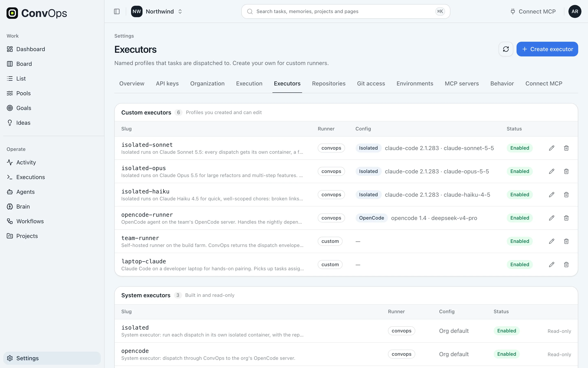Open the MCP servers tab
This screenshot has width=588, height=368.
pos(462,83)
